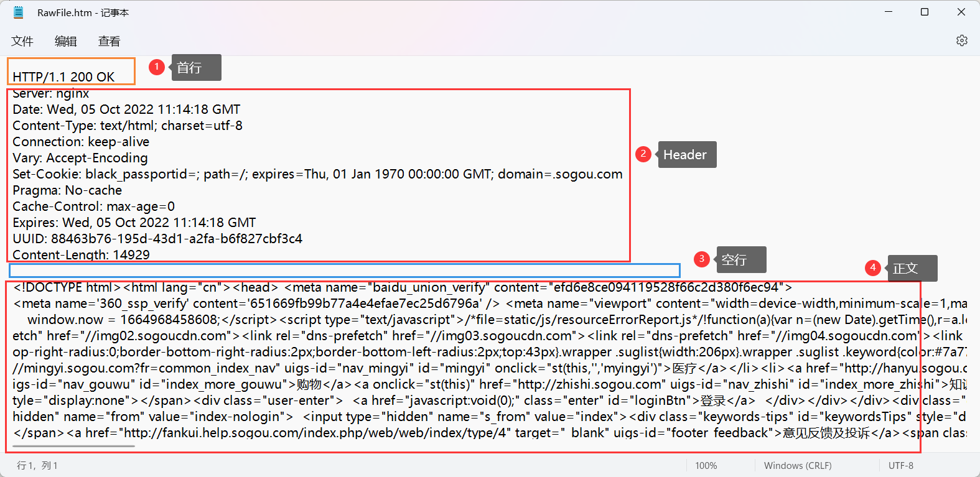This screenshot has height=477, width=980.
Task: Click the line with 'img02.sogoucdn.com'
Action: (x=490, y=336)
